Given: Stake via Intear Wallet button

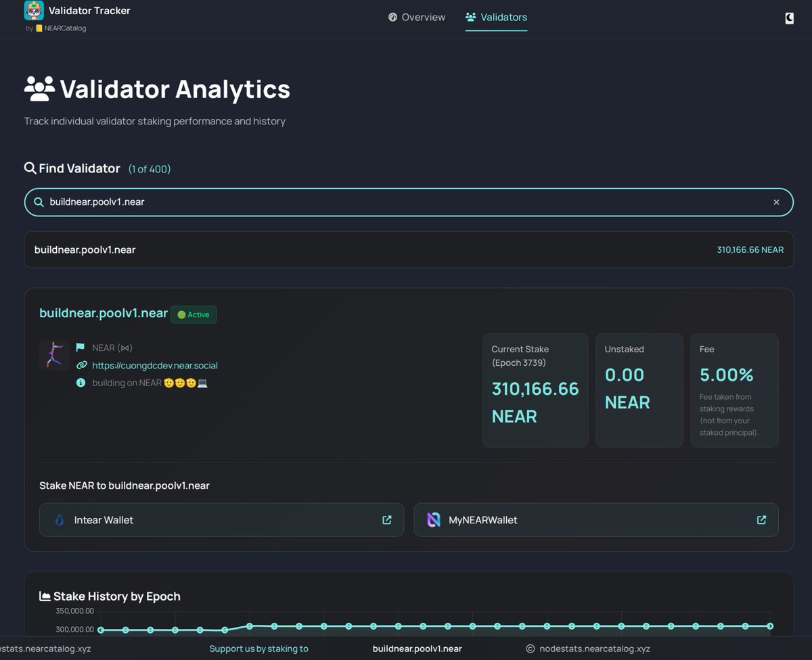Looking at the screenshot, I should coord(221,520).
